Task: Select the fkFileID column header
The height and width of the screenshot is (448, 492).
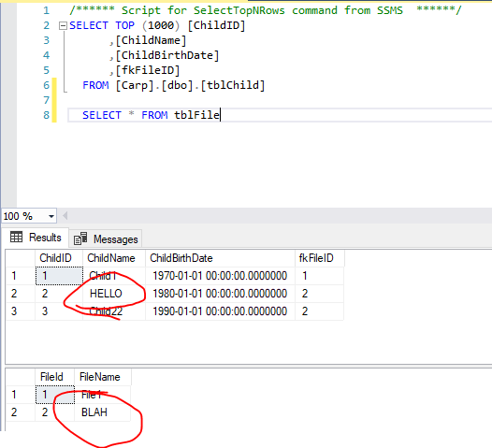Action: click(x=320, y=258)
